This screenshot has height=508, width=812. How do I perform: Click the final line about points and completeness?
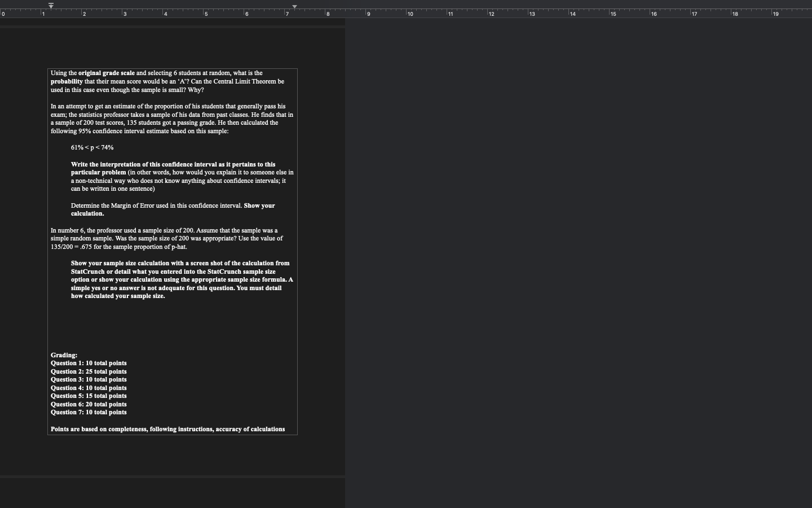(167, 429)
